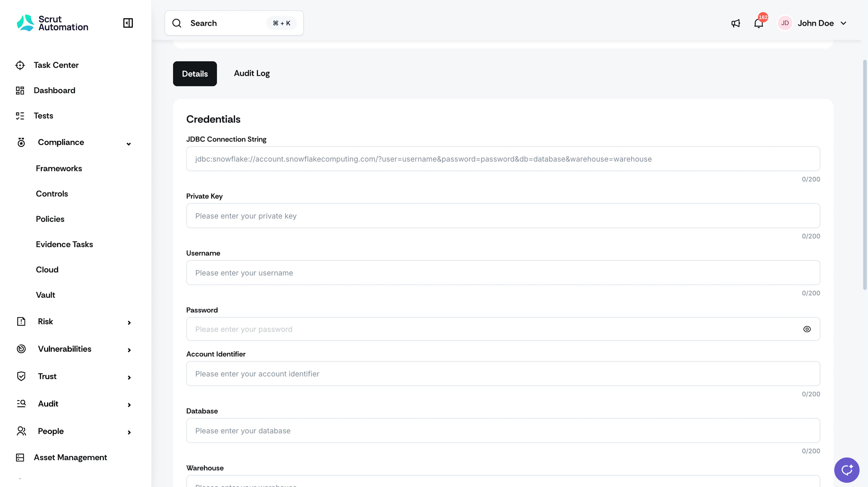
Task: Switch to the Audit Log tab
Action: [252, 73]
